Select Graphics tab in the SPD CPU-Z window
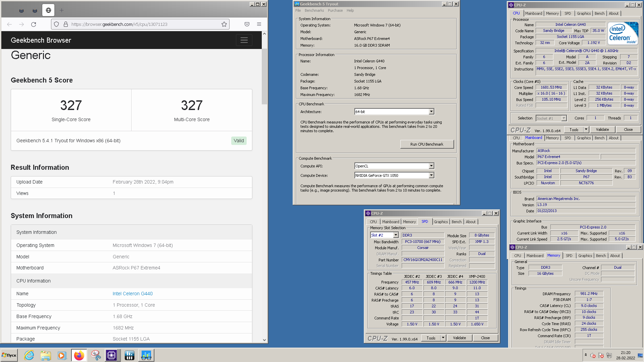Viewport: 644px width, 362px height. click(441, 222)
